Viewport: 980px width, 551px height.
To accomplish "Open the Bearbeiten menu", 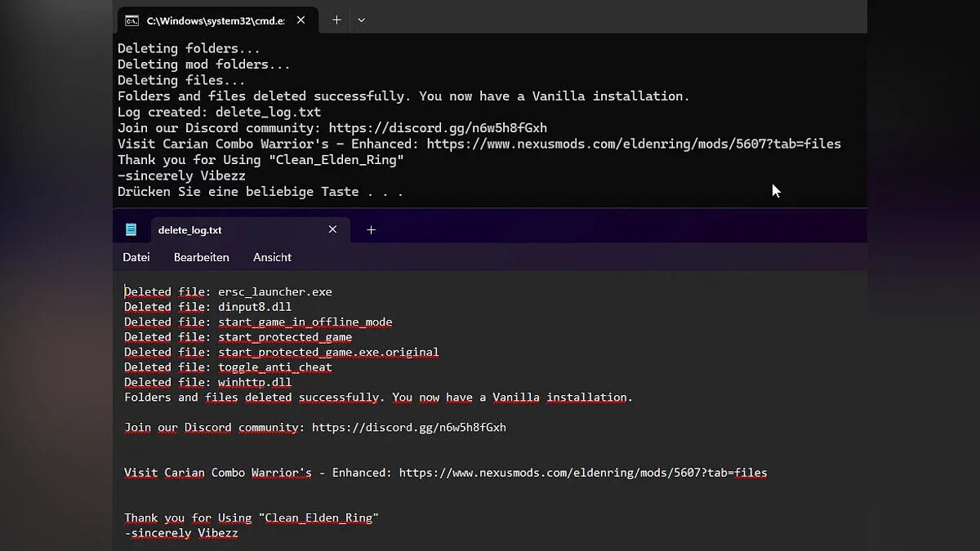I will click(201, 257).
